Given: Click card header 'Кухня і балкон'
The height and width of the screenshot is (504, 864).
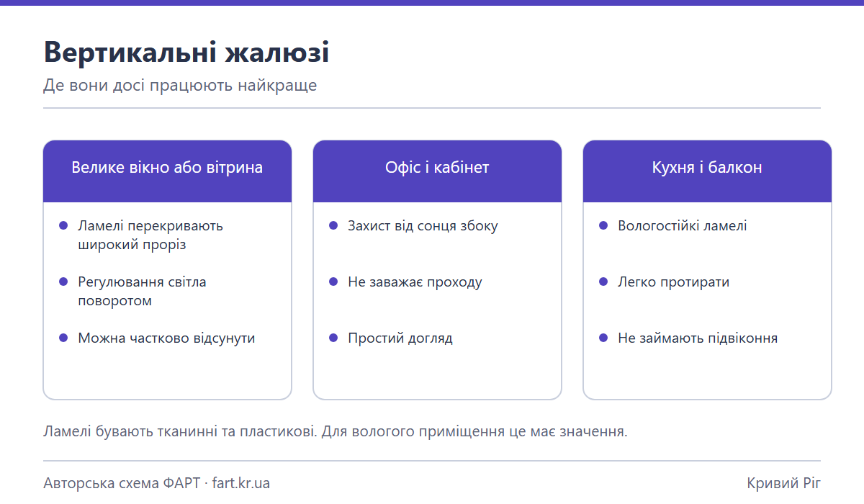Looking at the screenshot, I should (x=707, y=171).
